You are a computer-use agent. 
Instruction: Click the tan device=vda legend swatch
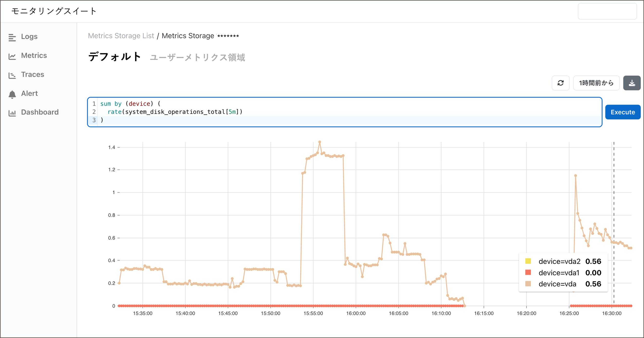(528, 284)
